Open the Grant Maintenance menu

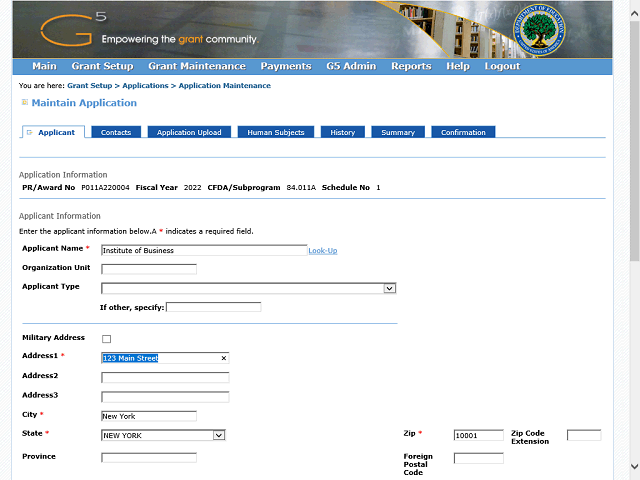197,66
